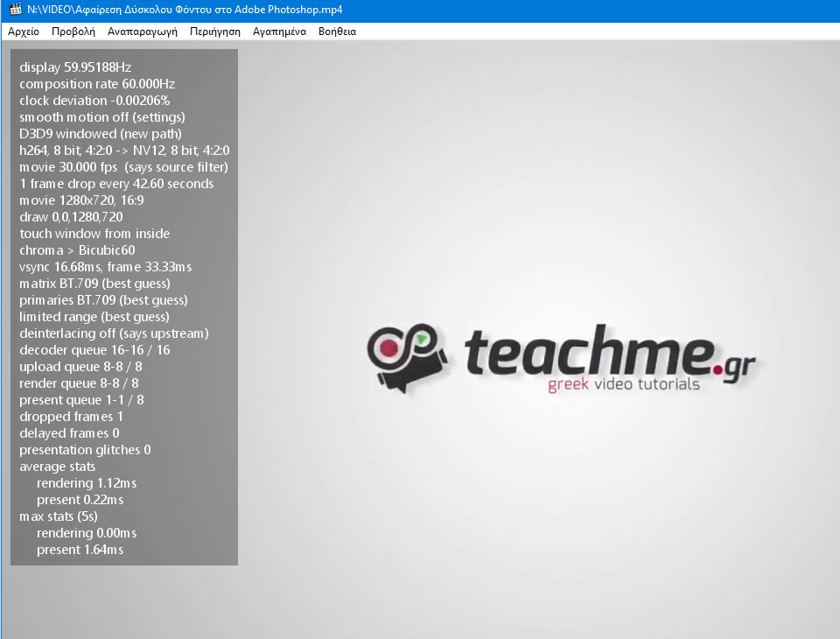Open the Προβολή menu
840x639 pixels.
pyautogui.click(x=73, y=32)
